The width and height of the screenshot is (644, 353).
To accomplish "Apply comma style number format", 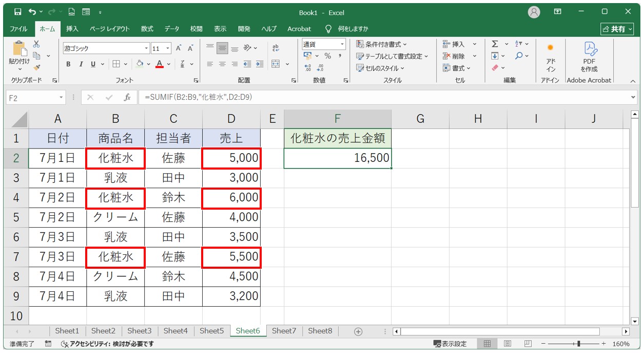I will tap(340, 55).
